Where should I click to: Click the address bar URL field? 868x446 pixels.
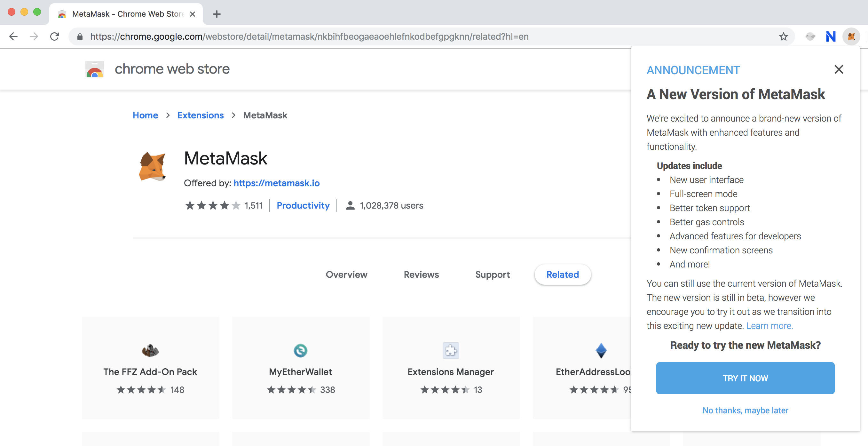[431, 36]
